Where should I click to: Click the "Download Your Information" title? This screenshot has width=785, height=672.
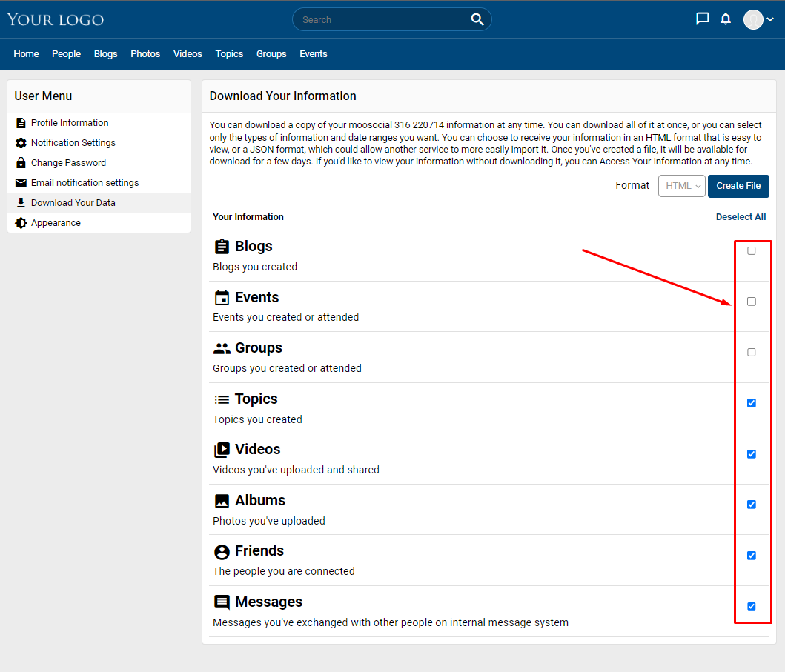[x=283, y=96]
